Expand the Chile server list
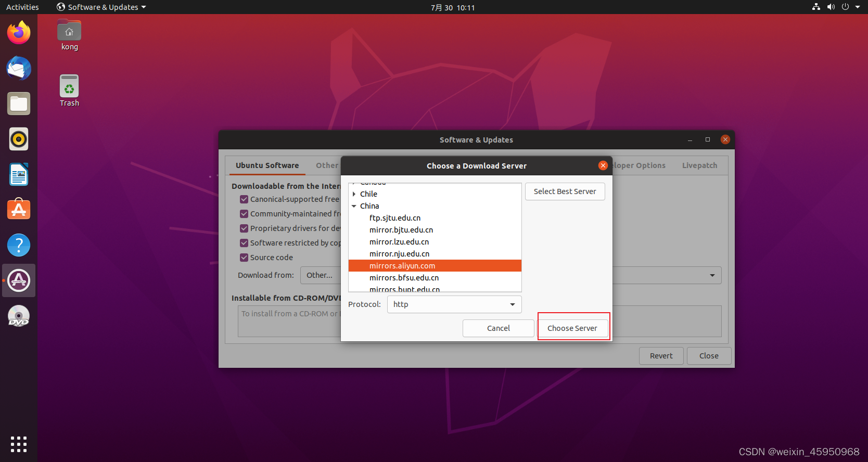 click(x=354, y=194)
